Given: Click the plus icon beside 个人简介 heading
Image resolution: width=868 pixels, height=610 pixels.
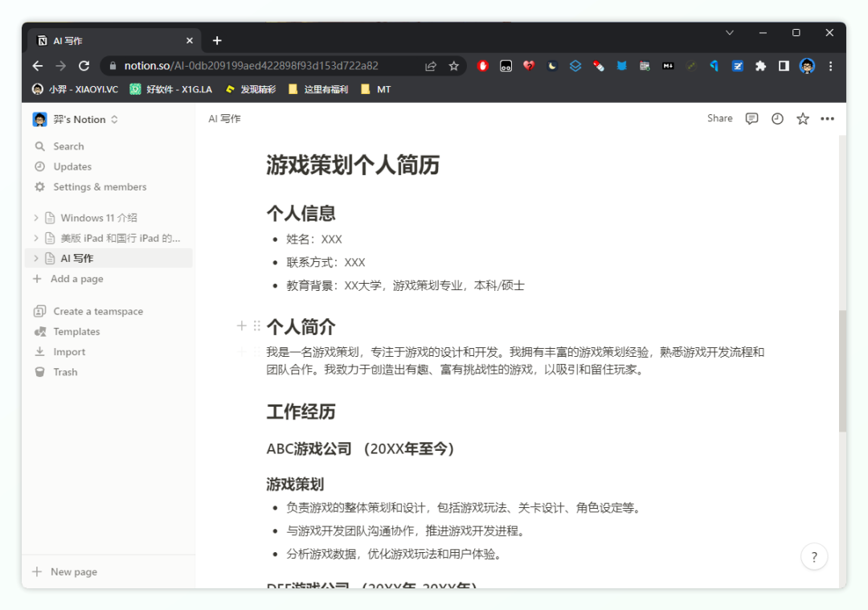Looking at the screenshot, I should point(241,325).
